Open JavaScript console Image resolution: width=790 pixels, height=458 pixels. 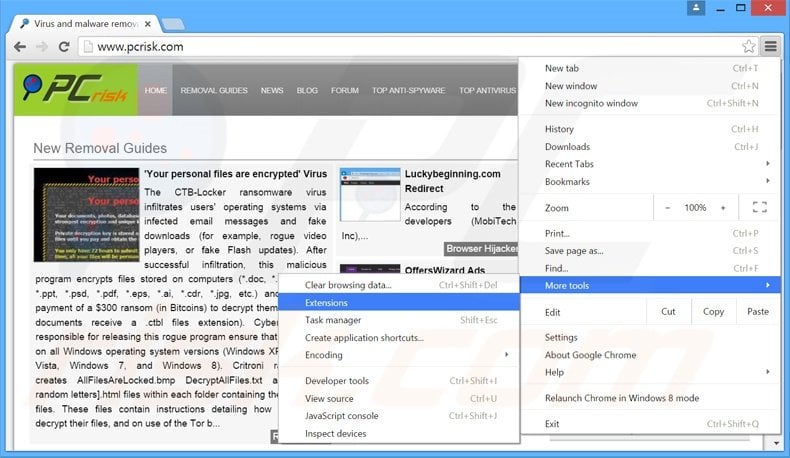coord(399,416)
